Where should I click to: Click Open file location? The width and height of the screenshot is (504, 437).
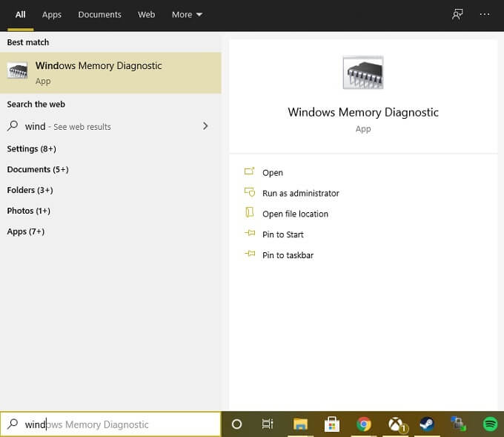295,214
